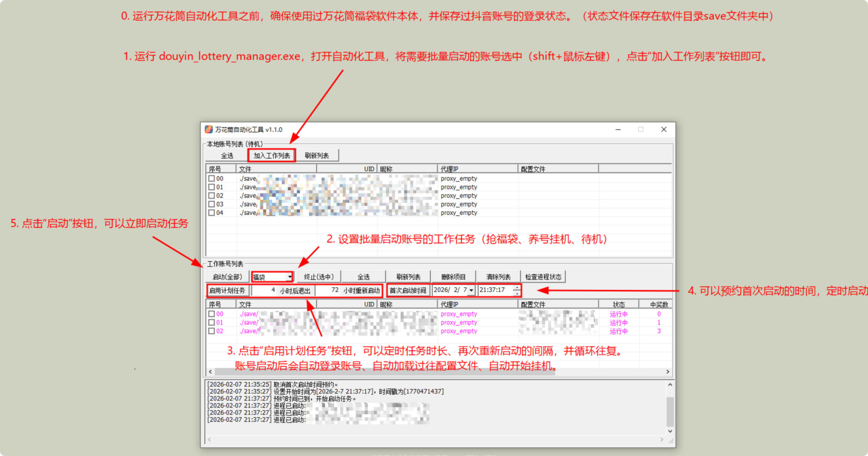The image size is (868, 456).
Task: Click the time spinner up arrow
Action: (x=516, y=287)
